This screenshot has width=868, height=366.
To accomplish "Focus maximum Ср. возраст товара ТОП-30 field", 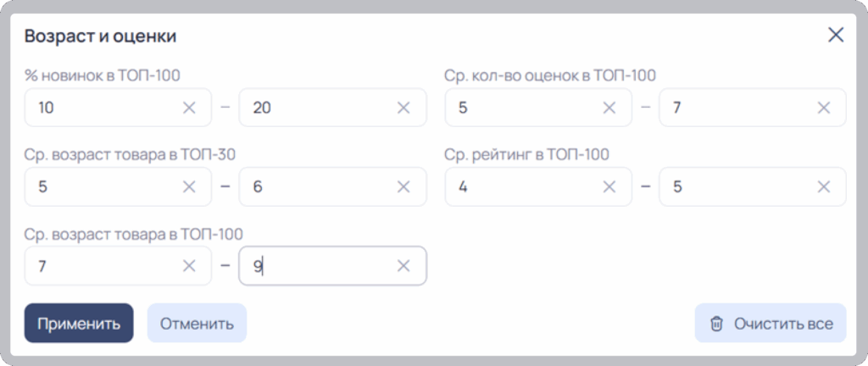I will pos(332,187).
